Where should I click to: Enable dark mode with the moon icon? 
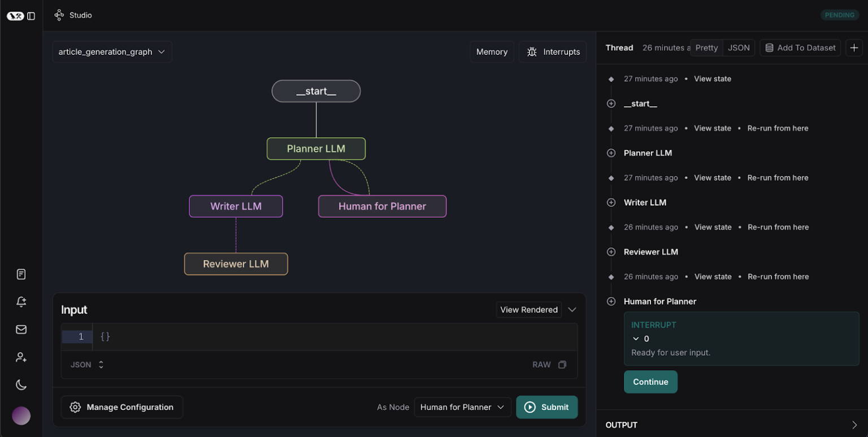pyautogui.click(x=21, y=384)
